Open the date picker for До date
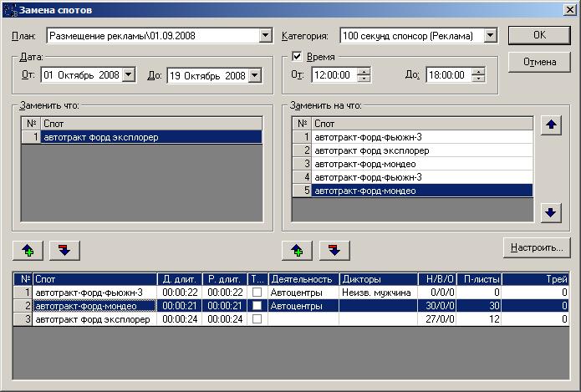The width and height of the screenshot is (581, 392). [x=255, y=75]
